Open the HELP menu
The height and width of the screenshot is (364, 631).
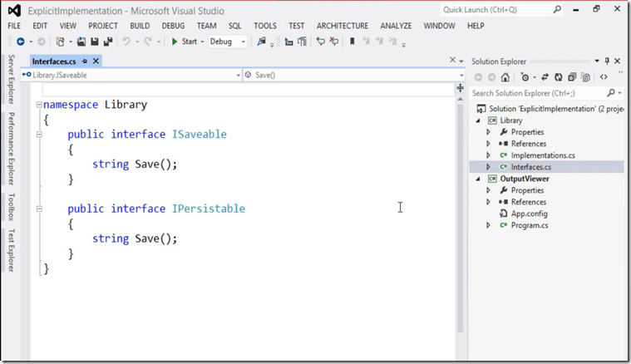476,26
